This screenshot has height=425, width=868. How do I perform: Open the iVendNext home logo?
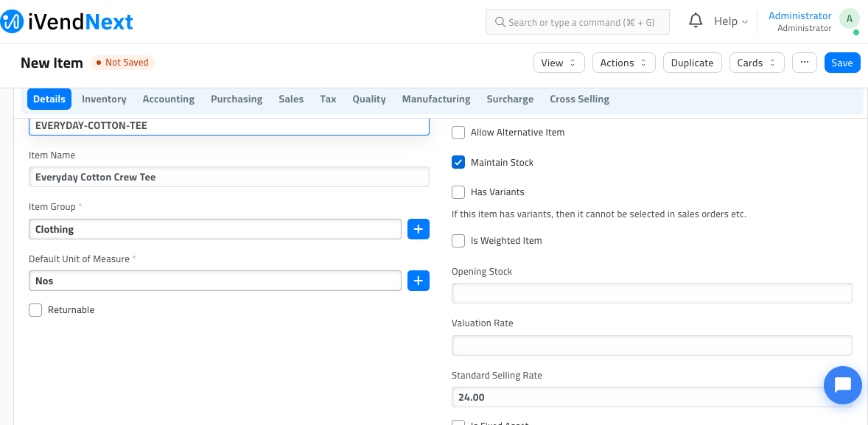(x=66, y=21)
